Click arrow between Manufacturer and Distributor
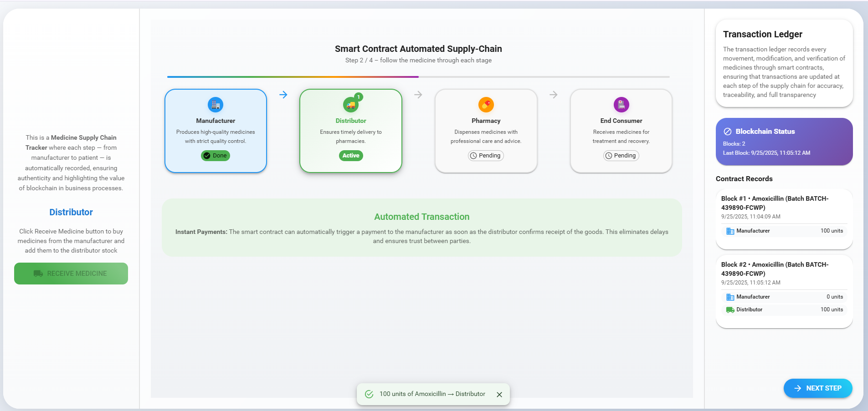This screenshot has width=868, height=411. (x=283, y=95)
